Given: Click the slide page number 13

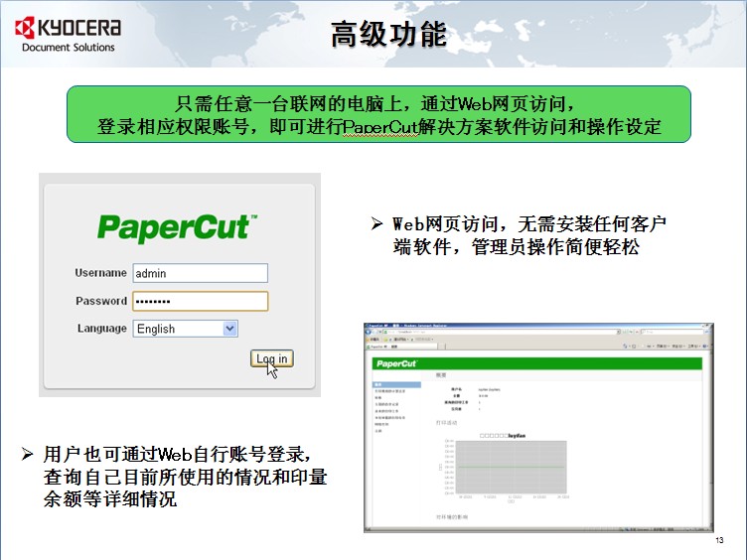Looking at the screenshot, I should pyautogui.click(x=719, y=540).
